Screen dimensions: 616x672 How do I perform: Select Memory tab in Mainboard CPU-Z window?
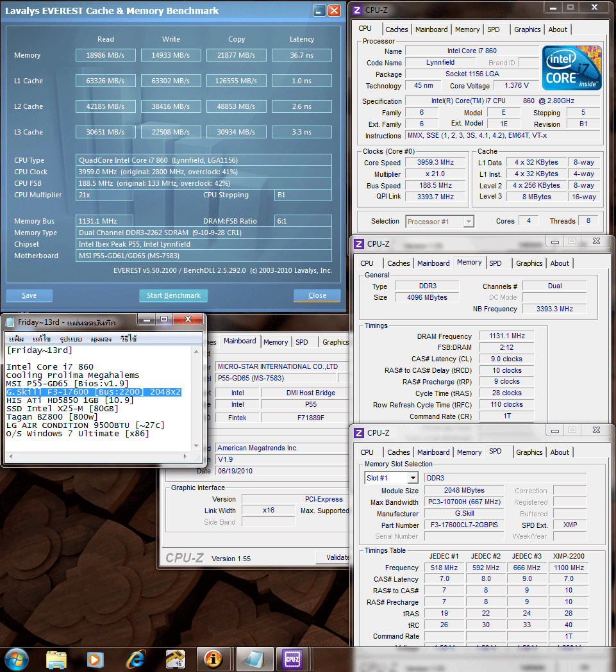(276, 342)
